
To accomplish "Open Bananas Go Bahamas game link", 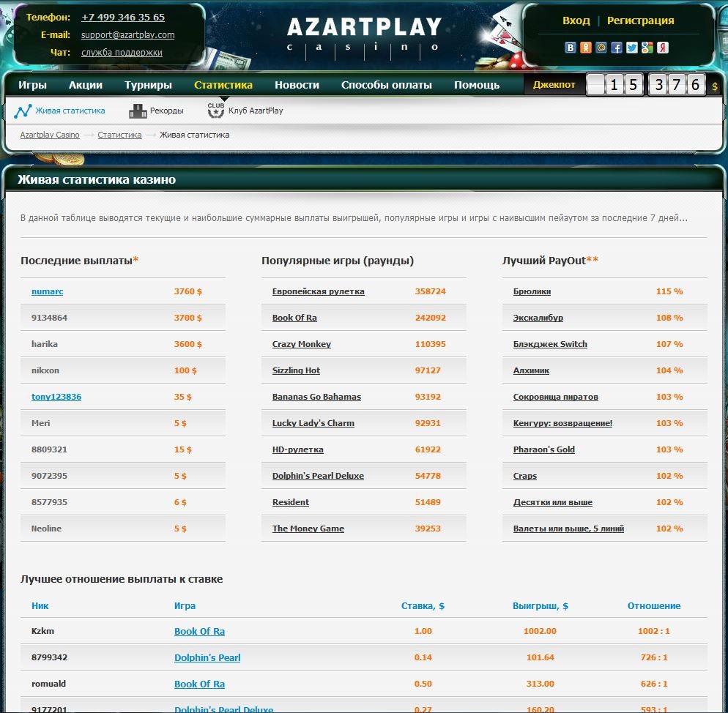I will point(316,397).
